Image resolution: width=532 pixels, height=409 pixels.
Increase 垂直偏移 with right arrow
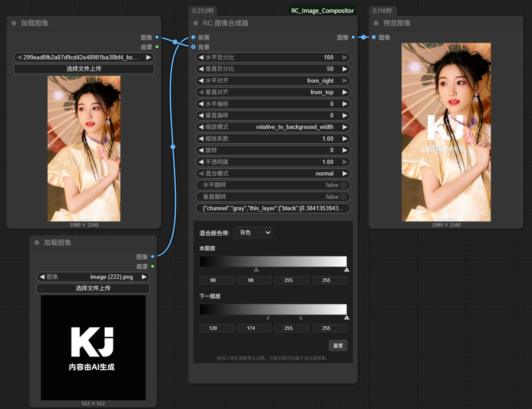pos(345,115)
